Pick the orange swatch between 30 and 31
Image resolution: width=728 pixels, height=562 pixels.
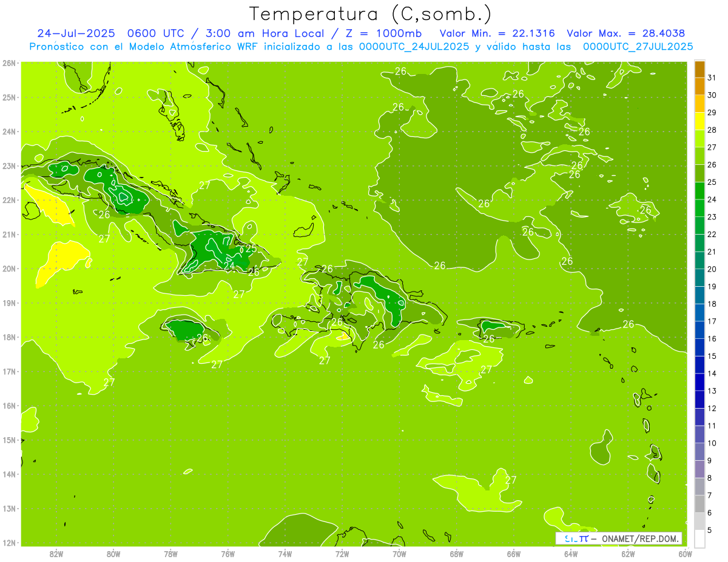699,87
